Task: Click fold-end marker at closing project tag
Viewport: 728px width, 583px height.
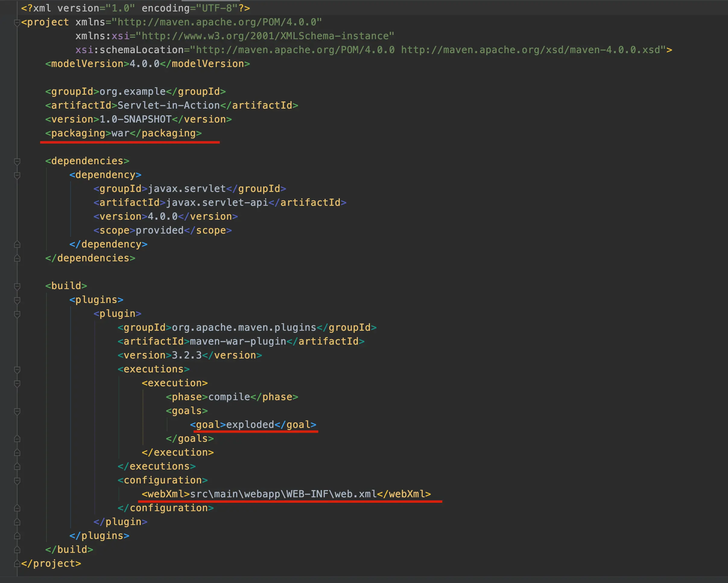Action: [17, 564]
